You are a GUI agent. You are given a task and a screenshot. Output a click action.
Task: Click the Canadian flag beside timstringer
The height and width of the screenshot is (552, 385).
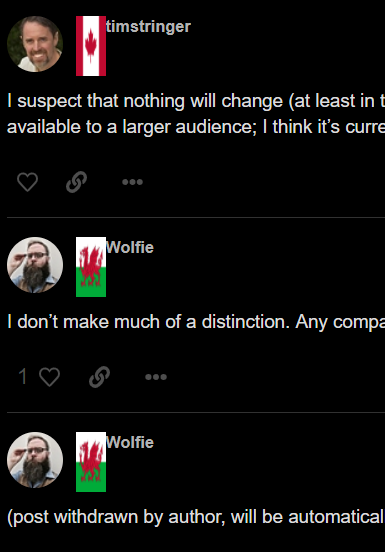pos(91,46)
